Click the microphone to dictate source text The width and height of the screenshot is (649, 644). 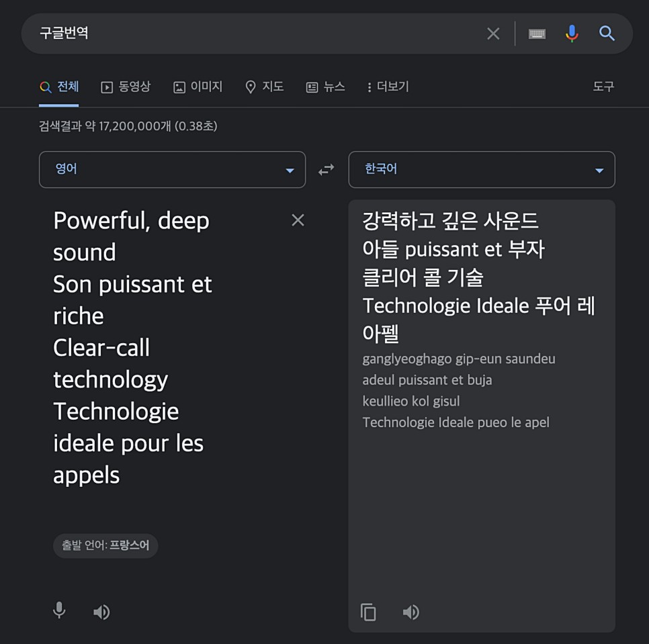pyautogui.click(x=58, y=611)
